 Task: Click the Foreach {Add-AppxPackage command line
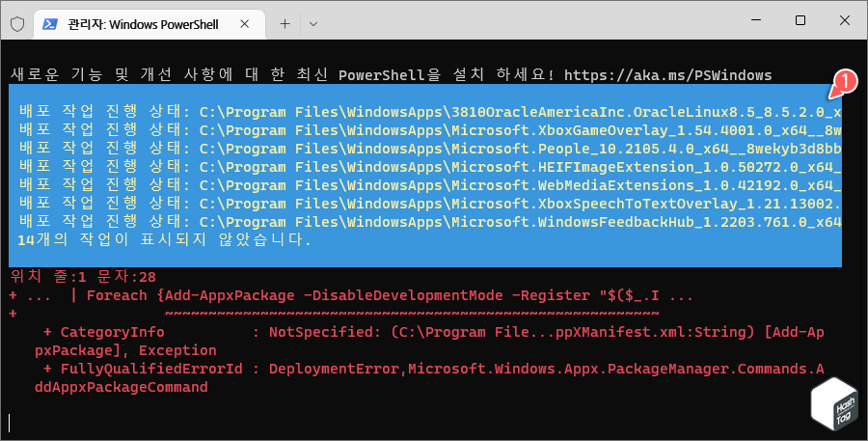tap(351, 295)
